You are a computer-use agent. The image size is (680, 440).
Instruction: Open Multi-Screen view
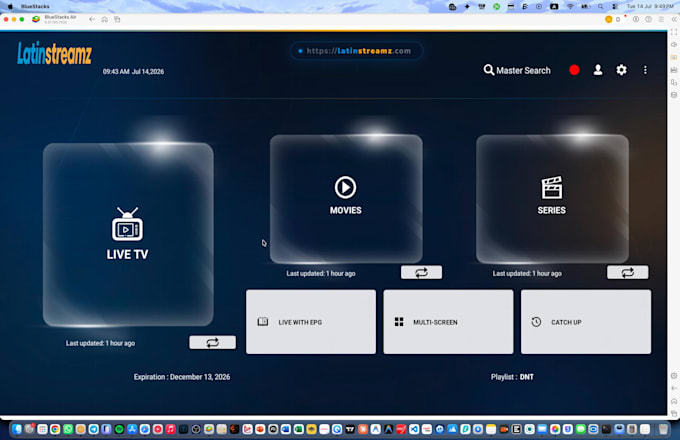448,322
